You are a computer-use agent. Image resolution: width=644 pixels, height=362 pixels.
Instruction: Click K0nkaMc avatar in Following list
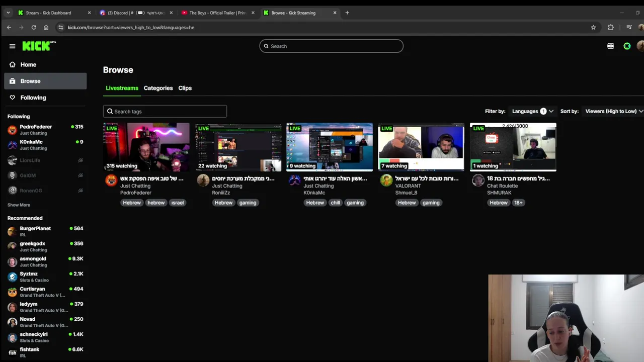12,145
